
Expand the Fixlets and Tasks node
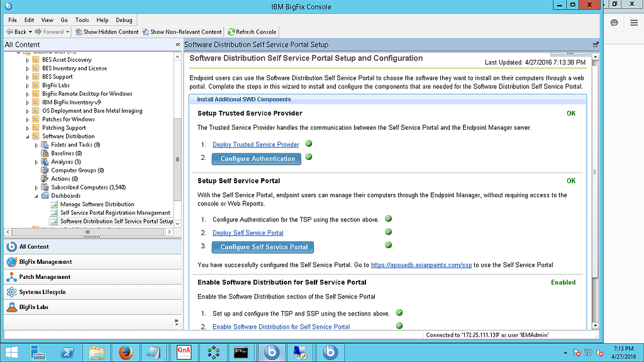pos(36,145)
